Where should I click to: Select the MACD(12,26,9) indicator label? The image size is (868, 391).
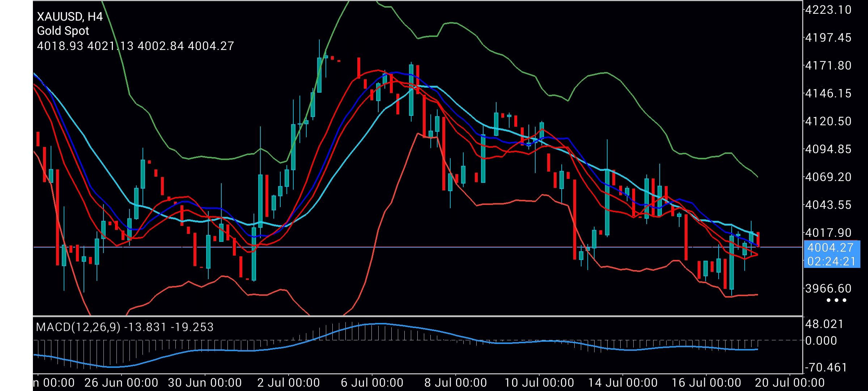[78, 327]
